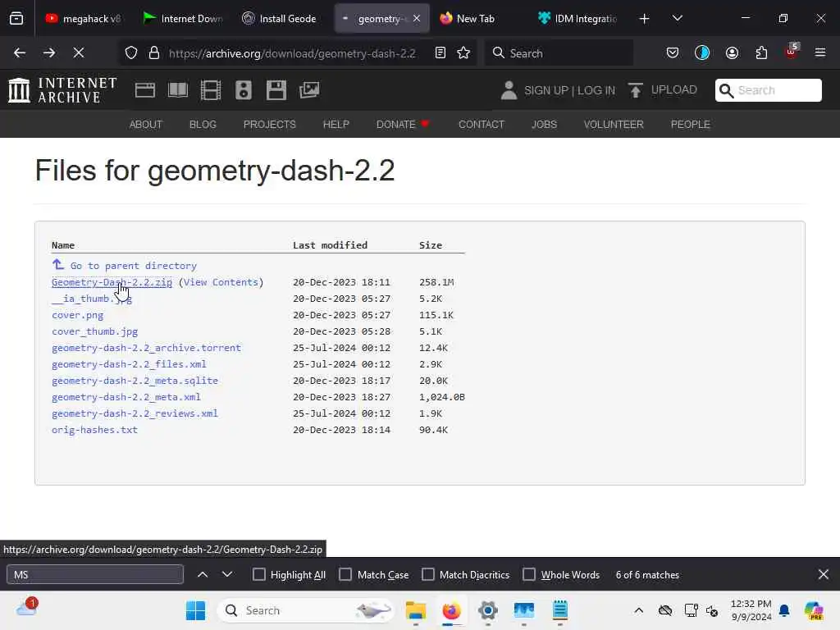The width and height of the screenshot is (840, 630).
Task: Toggle the Match Diacritics checkbox
Action: tap(428, 574)
